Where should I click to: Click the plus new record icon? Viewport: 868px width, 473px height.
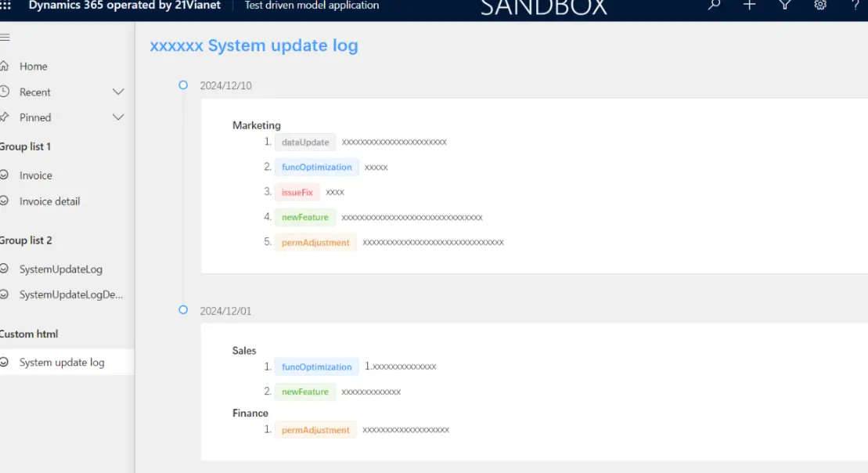click(749, 5)
